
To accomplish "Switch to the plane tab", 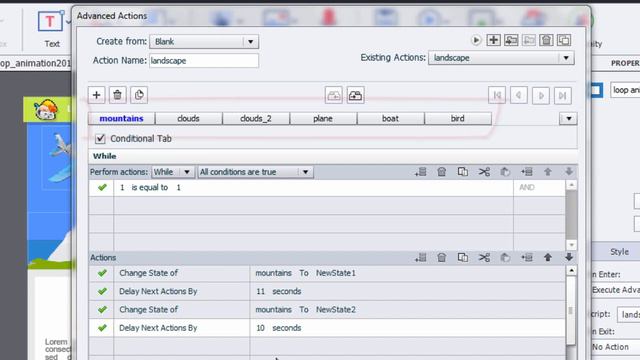I will click(x=323, y=118).
